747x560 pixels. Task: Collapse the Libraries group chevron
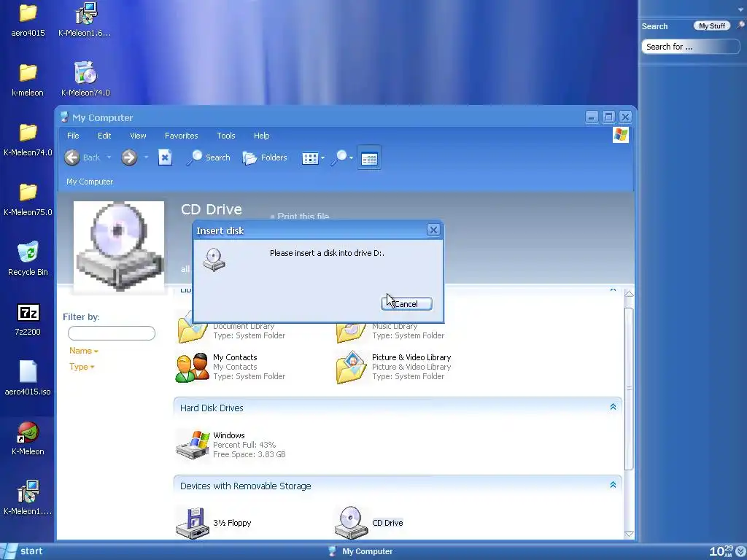pos(613,289)
